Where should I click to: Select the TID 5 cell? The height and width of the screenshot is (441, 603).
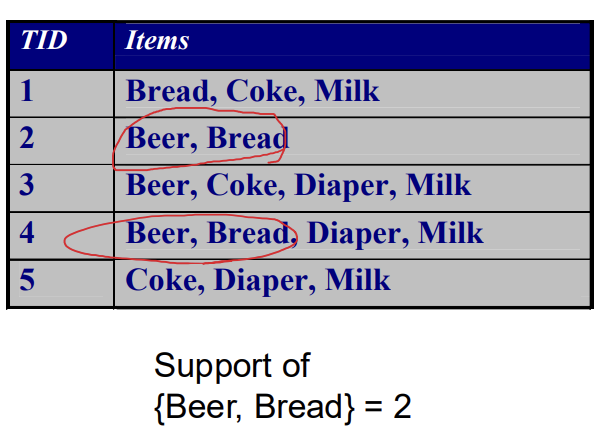(62, 283)
